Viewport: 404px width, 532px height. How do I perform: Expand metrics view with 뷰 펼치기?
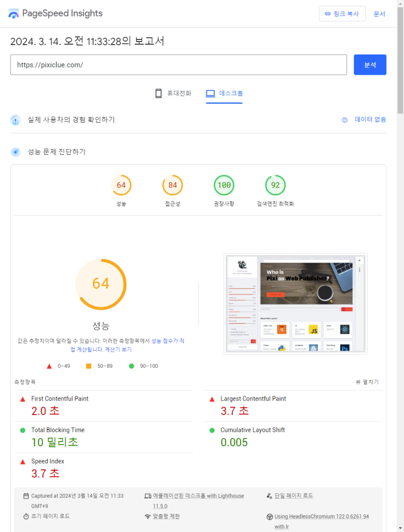[367, 382]
